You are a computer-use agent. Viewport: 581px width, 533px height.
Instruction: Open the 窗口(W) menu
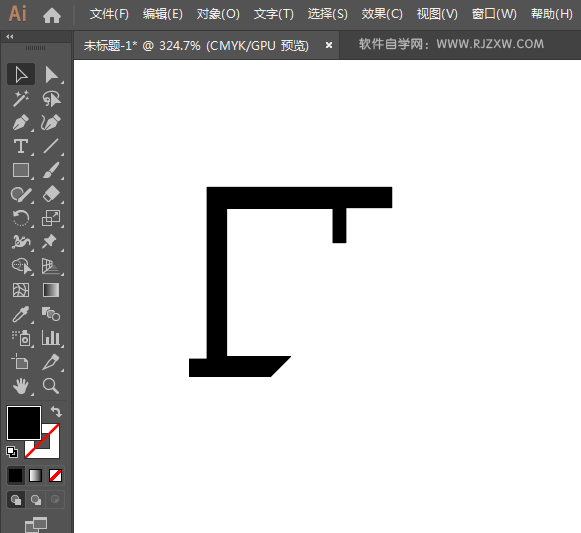point(494,14)
